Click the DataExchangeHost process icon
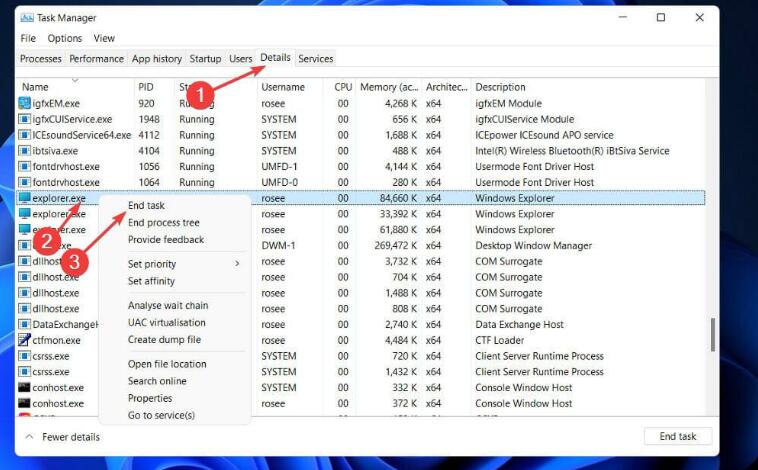The width and height of the screenshot is (758, 470). pyautogui.click(x=24, y=324)
